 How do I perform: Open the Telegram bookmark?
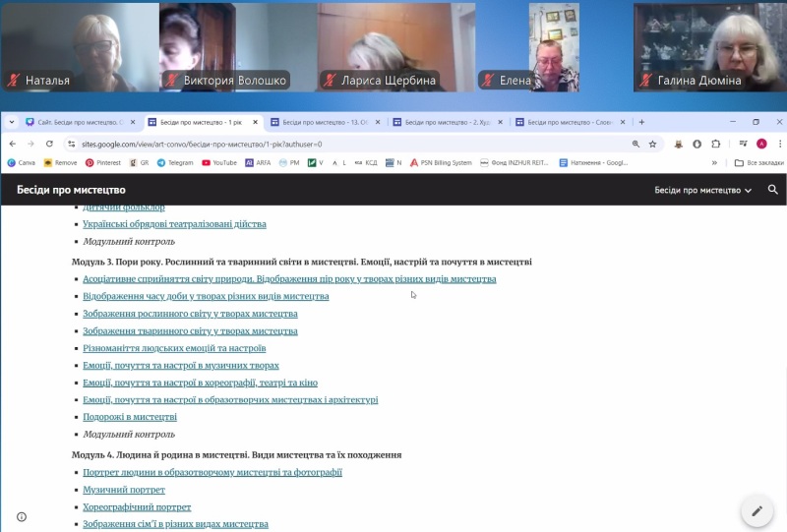pos(174,162)
